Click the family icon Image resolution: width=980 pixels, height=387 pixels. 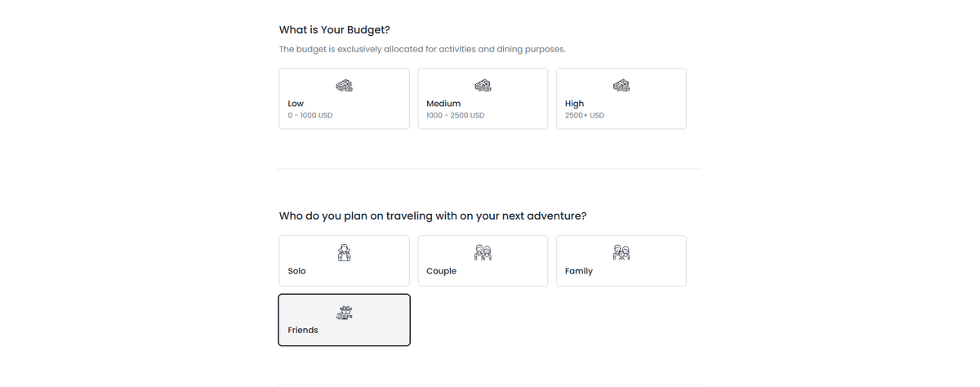tap(621, 253)
